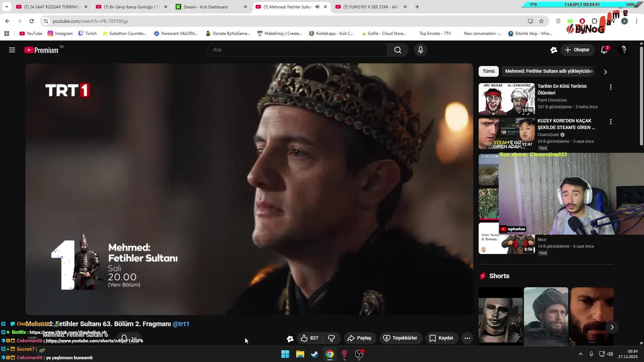Viewport: 644px width, 362px height.
Task: Show next filter chips with arrow
Action: (605, 72)
